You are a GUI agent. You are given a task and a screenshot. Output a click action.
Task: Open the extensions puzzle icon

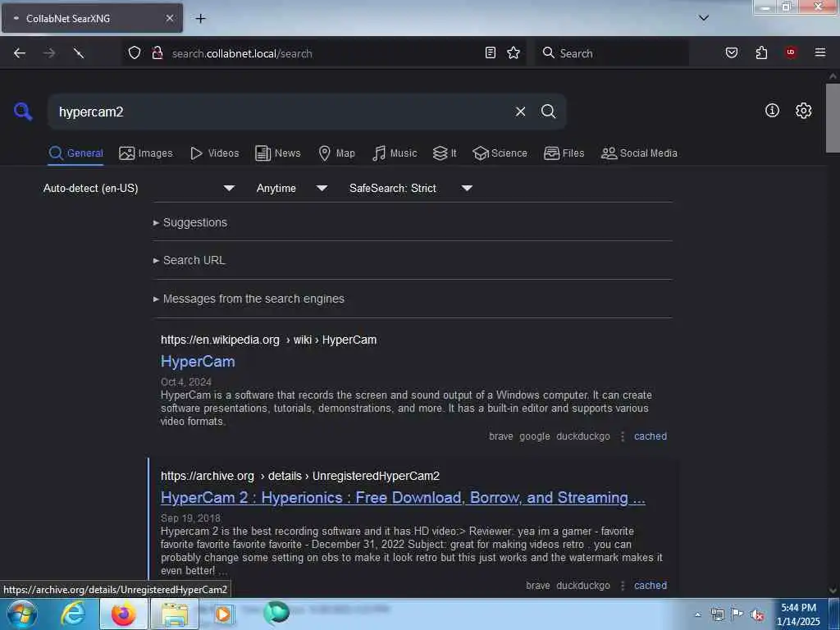coord(761,52)
